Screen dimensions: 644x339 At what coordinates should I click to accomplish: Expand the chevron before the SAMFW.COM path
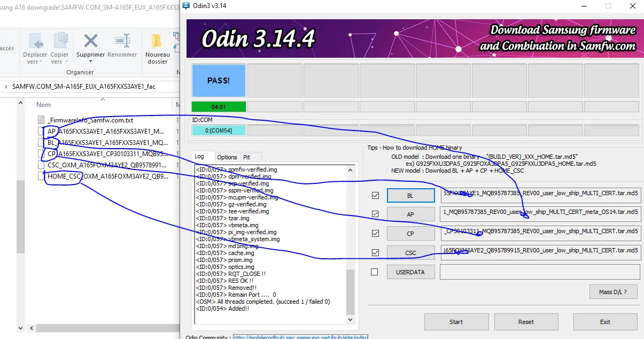click(6, 87)
